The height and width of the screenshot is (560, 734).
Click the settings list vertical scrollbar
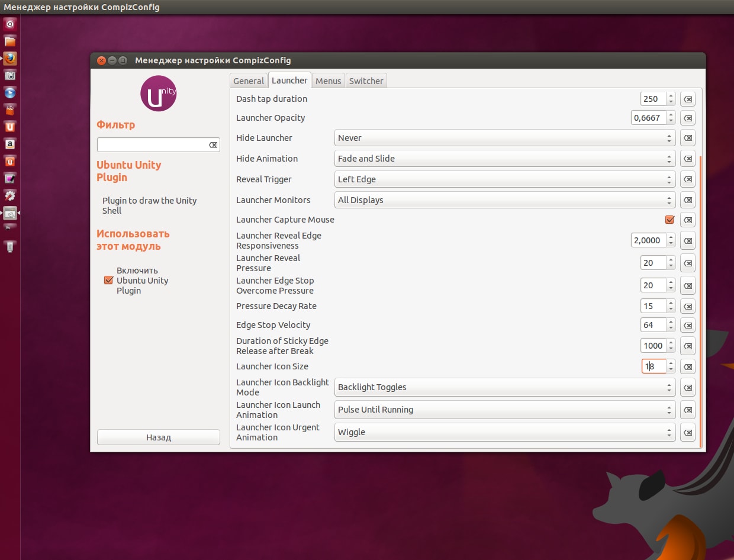coord(700,301)
